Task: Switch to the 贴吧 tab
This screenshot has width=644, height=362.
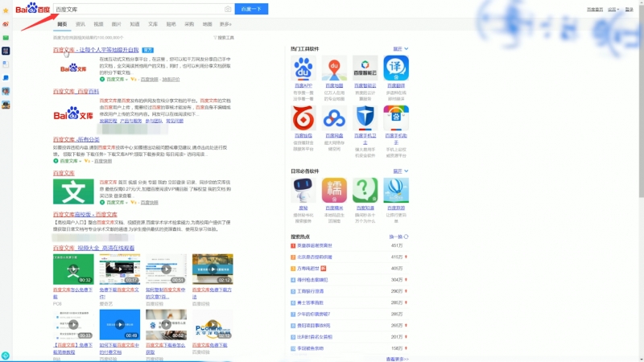Action: point(171,24)
